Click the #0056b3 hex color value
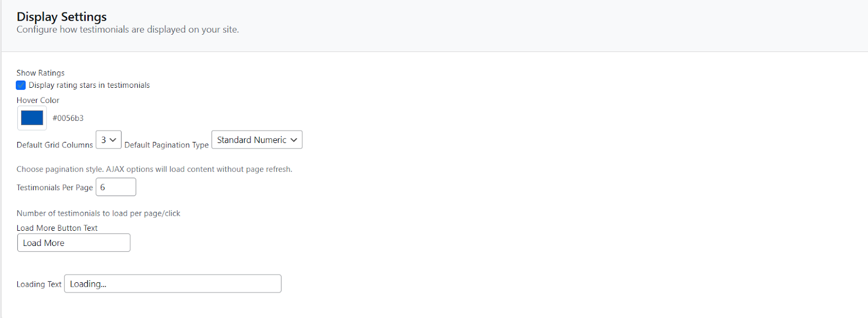868x318 pixels. pos(68,118)
